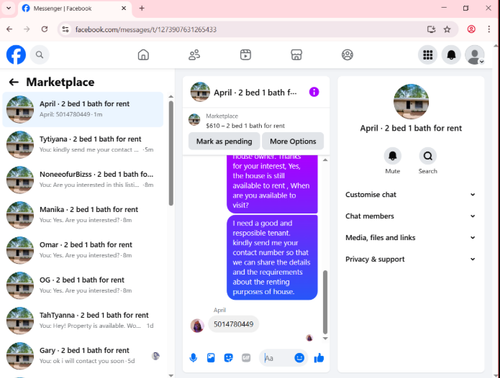The image size is (500, 378).
Task: Open the Friends icon in top navigation
Action: pos(194,55)
